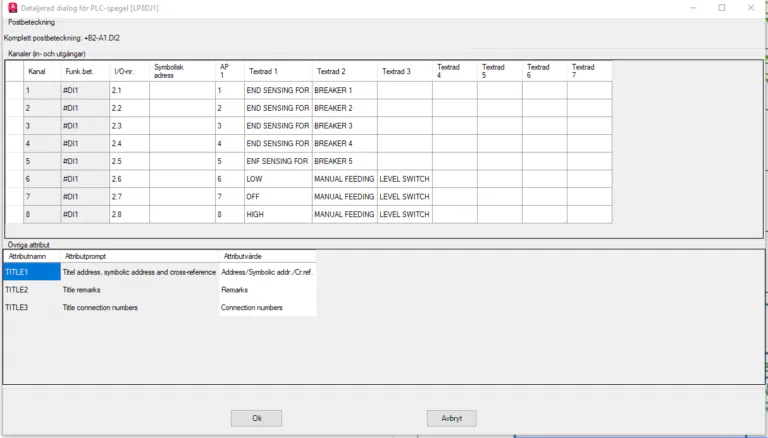The width and height of the screenshot is (768, 438).
Task: Select the TITLE2 attribute name
Action: tap(31, 290)
